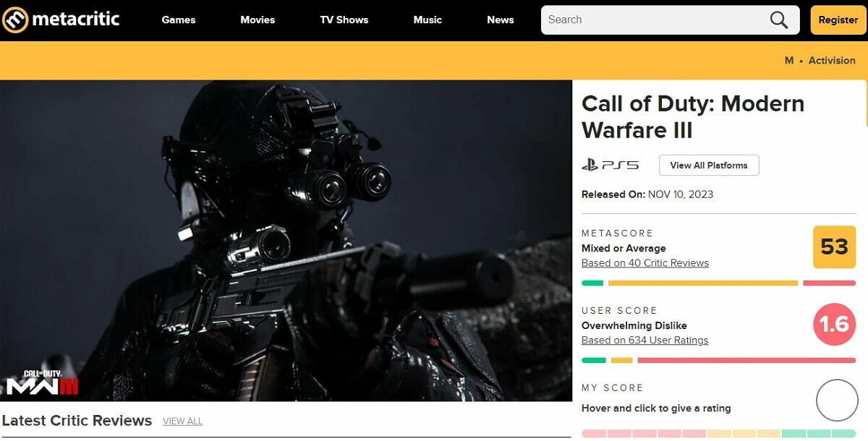Click the Latest Critic Reviews heading
The height and width of the screenshot is (441, 868).
pyautogui.click(x=77, y=421)
